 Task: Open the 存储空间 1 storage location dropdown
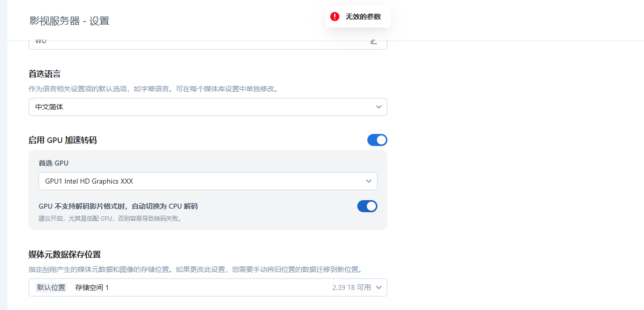(x=200, y=287)
